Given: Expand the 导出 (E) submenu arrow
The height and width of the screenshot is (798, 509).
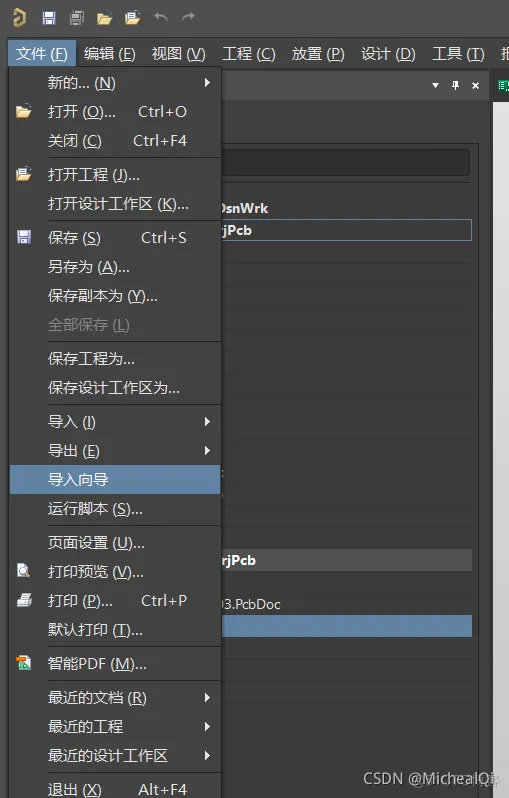Looking at the screenshot, I should [207, 450].
